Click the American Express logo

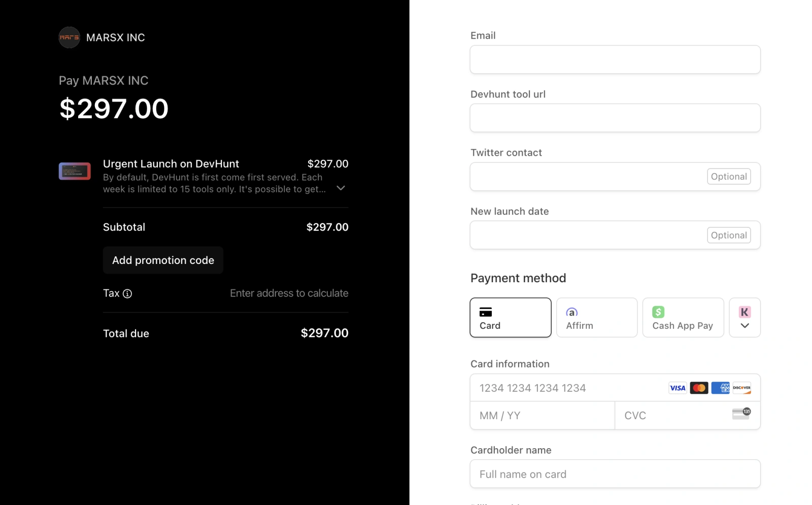(720, 388)
